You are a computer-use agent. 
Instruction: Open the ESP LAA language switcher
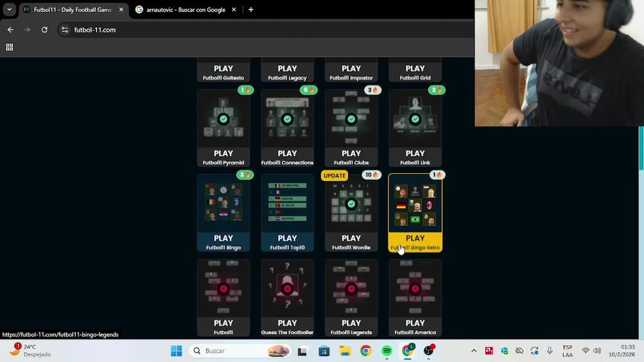[568, 351]
